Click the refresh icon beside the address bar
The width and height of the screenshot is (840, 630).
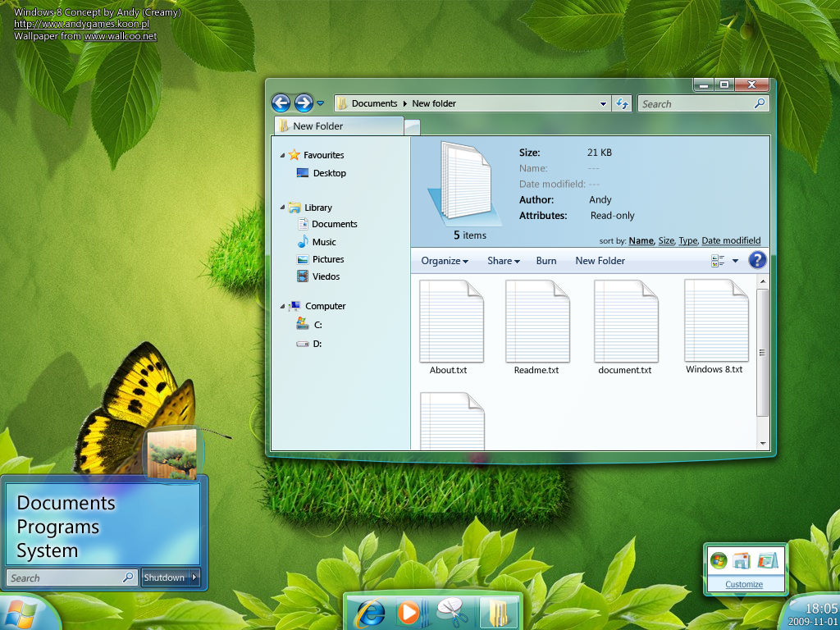(622, 103)
